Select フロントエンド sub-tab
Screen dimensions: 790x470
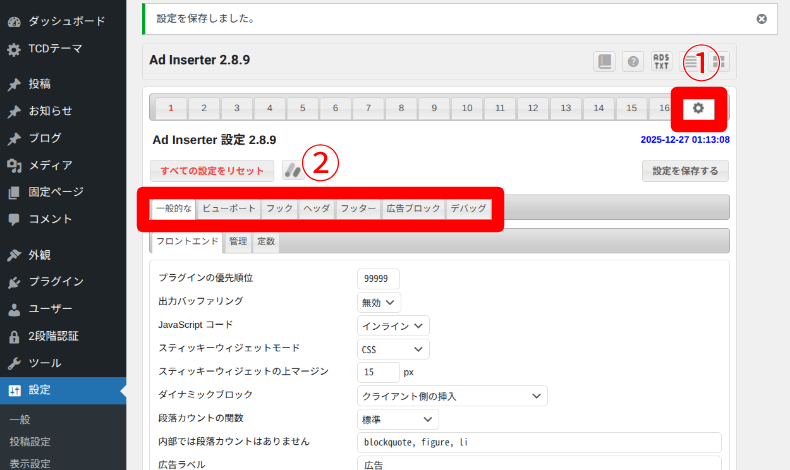tap(187, 242)
